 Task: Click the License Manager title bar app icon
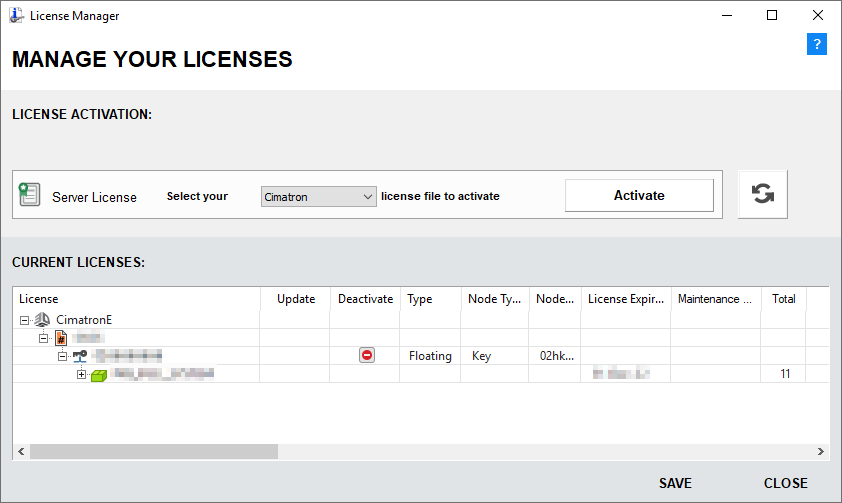[16, 15]
